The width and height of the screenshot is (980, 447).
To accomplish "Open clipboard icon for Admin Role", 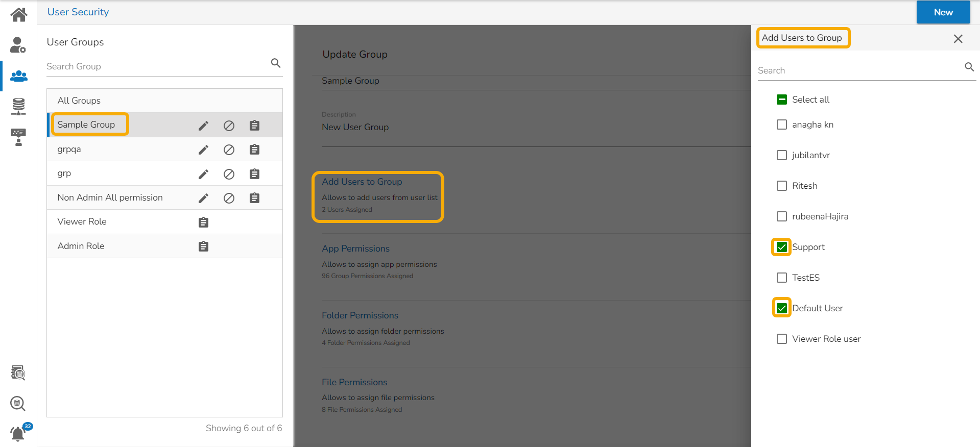I will click(x=203, y=246).
